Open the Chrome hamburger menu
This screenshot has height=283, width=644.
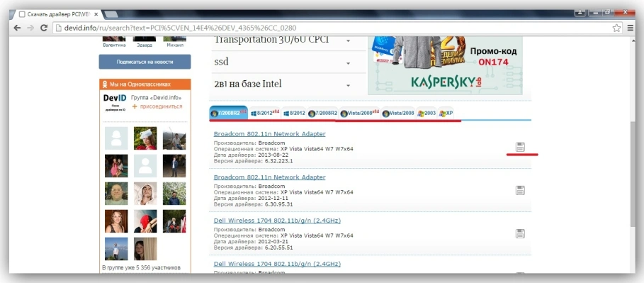(631, 28)
